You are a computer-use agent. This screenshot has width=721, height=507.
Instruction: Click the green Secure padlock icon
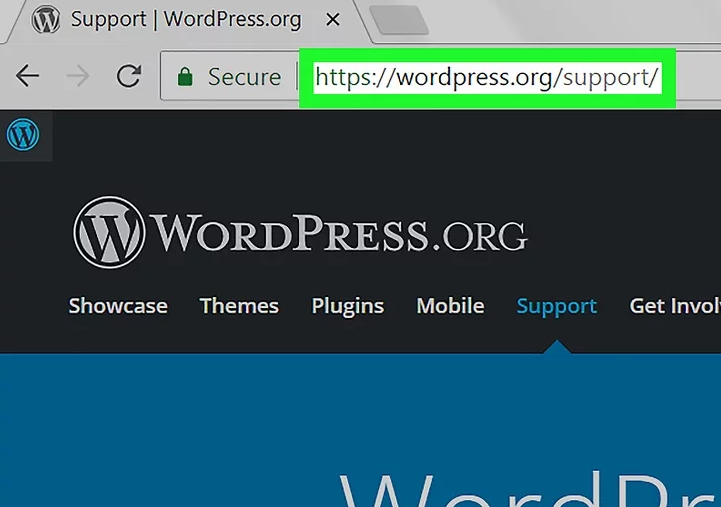(185, 77)
